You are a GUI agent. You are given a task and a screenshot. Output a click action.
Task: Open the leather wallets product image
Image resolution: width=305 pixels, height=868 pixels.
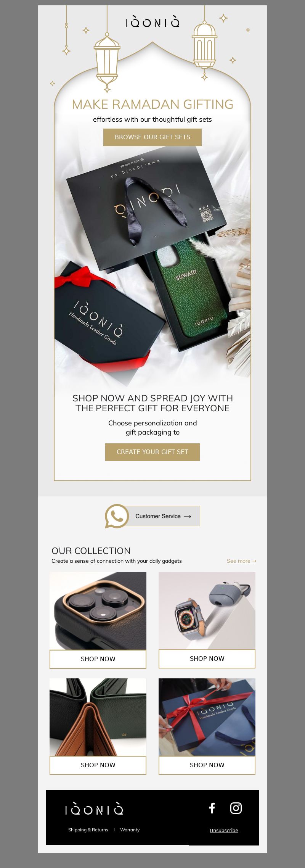98,717
